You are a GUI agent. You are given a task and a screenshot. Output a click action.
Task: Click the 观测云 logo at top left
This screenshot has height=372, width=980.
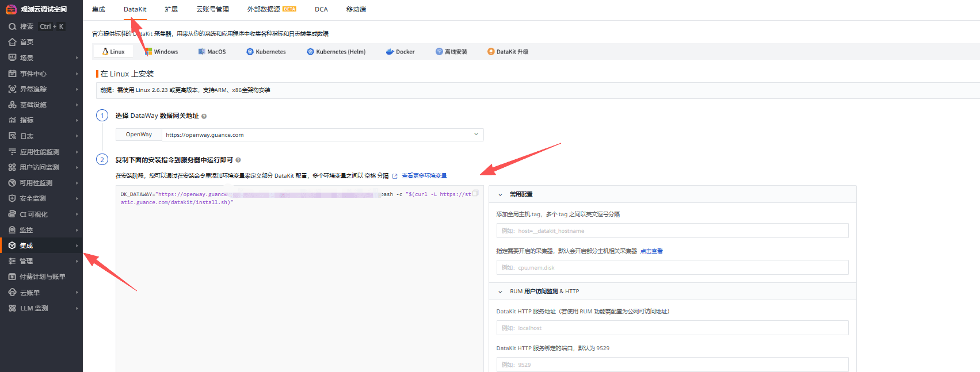(x=11, y=9)
